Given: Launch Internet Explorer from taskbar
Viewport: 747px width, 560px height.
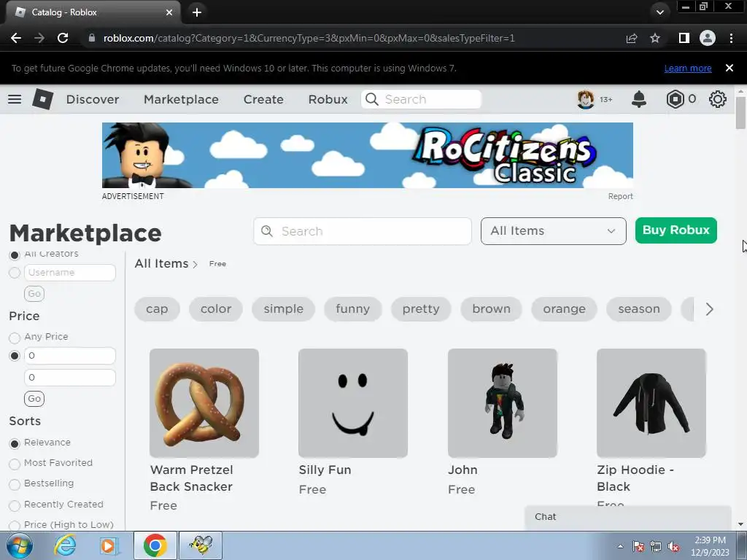Looking at the screenshot, I should tap(64, 545).
